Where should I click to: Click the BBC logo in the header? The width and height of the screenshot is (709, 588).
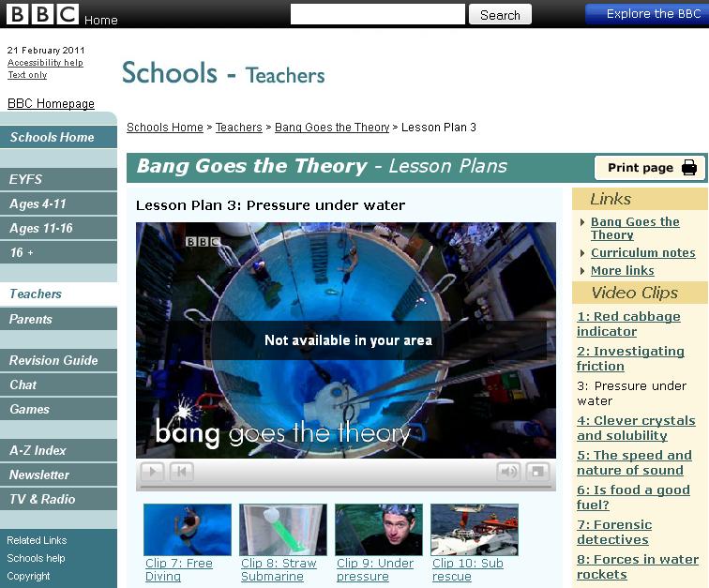[x=42, y=14]
